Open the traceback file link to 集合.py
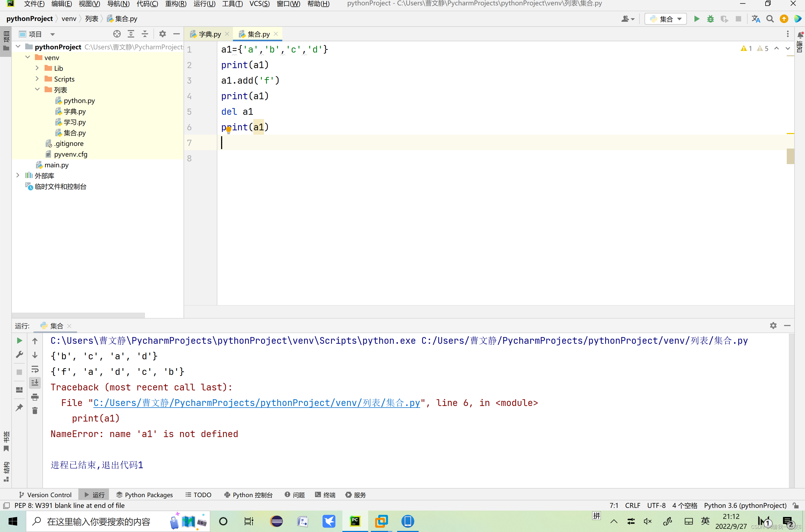805x532 pixels. [257, 403]
